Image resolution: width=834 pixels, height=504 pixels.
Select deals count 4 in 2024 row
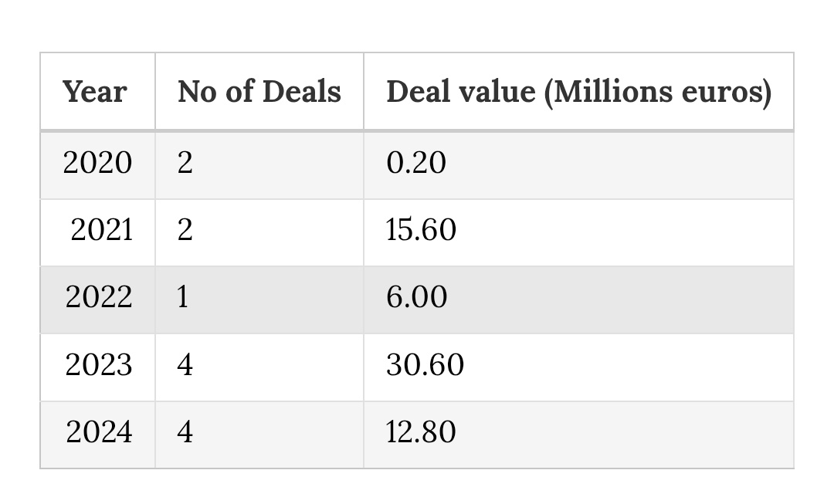[x=259, y=435]
